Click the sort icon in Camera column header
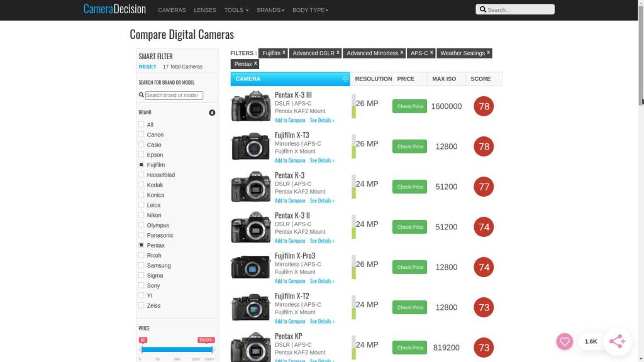The width and height of the screenshot is (644, 362). 345,79
